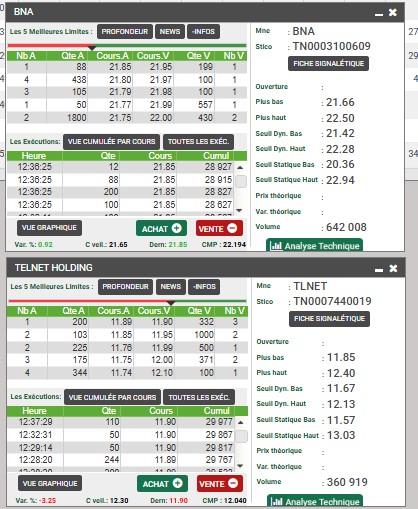Screen dimensions: 418x509
Task: Close the TELNET HOLDING window
Action: 393,268
